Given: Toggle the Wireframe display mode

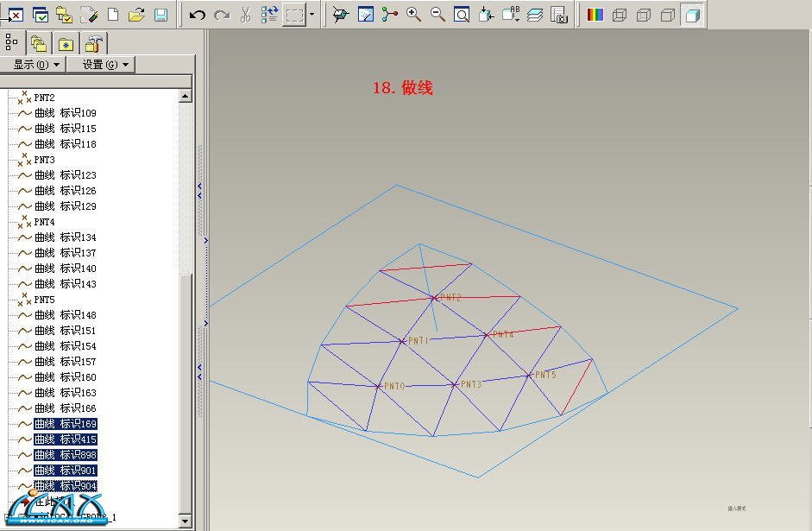Looking at the screenshot, I should 620,15.
